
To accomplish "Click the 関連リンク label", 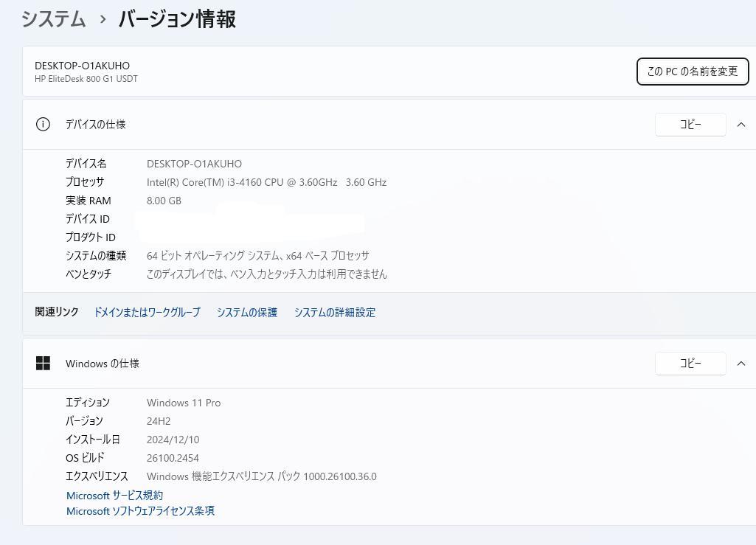I will tap(56, 312).
